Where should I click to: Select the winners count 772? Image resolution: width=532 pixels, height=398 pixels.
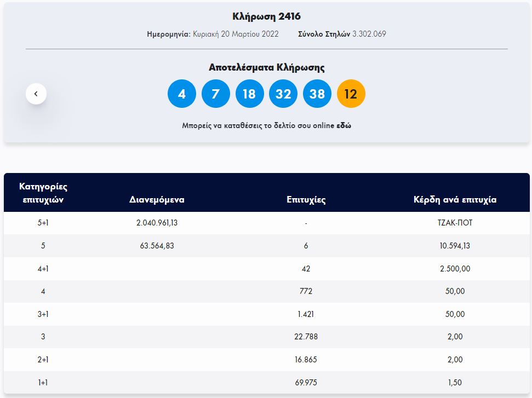[x=306, y=291]
